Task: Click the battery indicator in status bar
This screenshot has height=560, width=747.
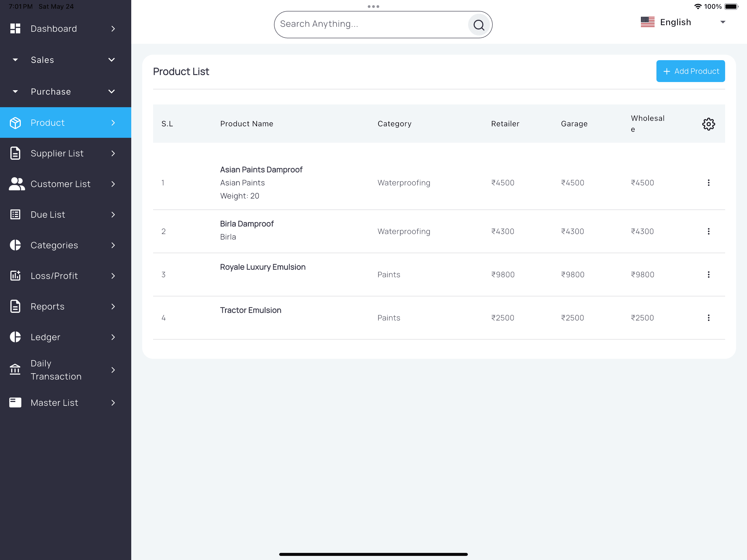Action: pos(731,6)
